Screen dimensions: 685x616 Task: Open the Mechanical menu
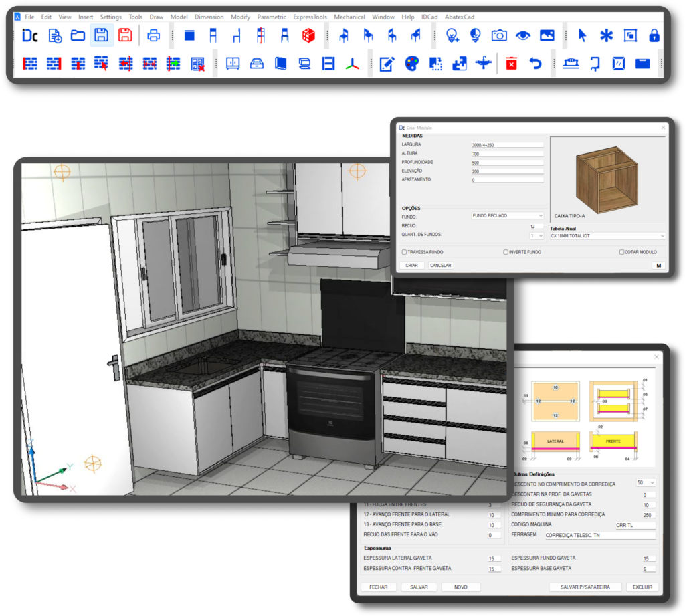pos(349,17)
